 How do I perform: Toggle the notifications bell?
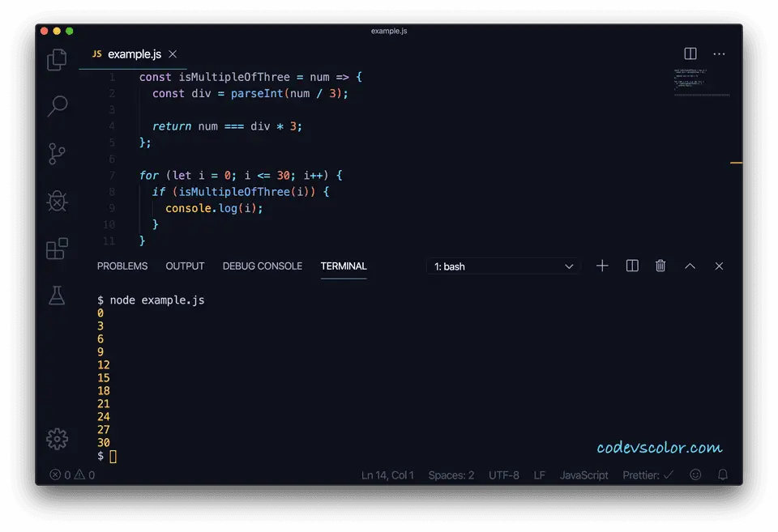tap(722, 475)
